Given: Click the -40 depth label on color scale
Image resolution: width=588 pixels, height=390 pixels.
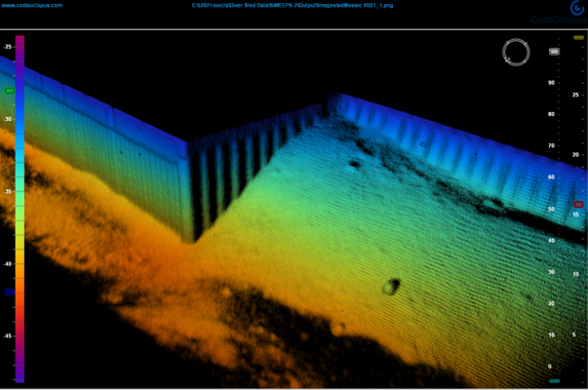Looking at the screenshot, I should tap(8, 264).
